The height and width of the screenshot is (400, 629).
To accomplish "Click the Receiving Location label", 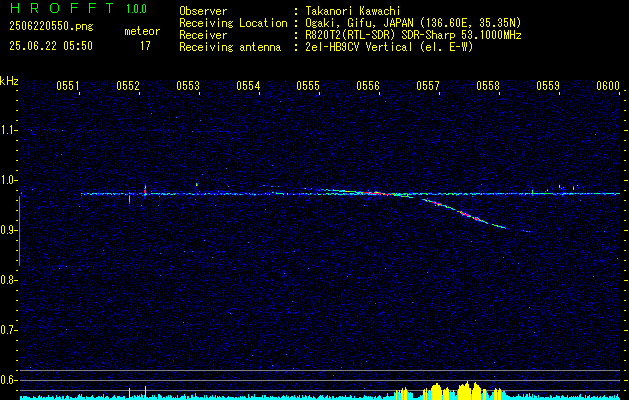I will (233, 23).
